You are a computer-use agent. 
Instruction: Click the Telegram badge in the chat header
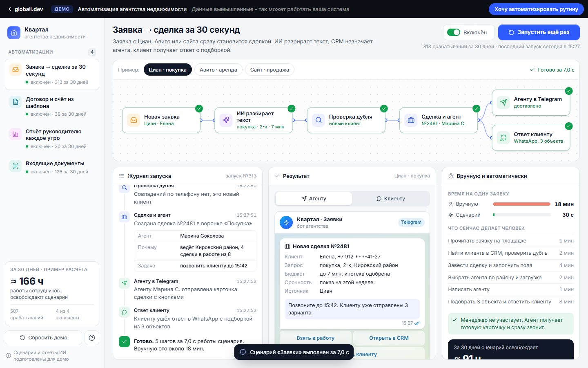tap(411, 222)
